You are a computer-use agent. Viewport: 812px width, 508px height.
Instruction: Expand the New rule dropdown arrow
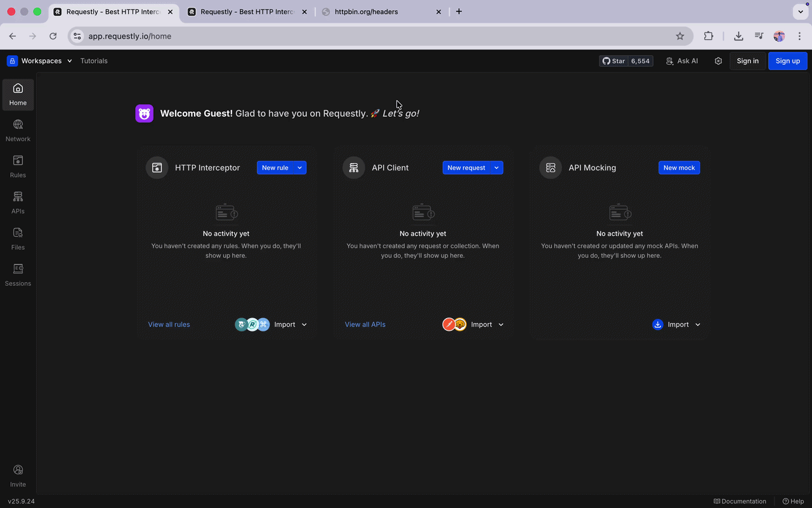(x=300, y=168)
